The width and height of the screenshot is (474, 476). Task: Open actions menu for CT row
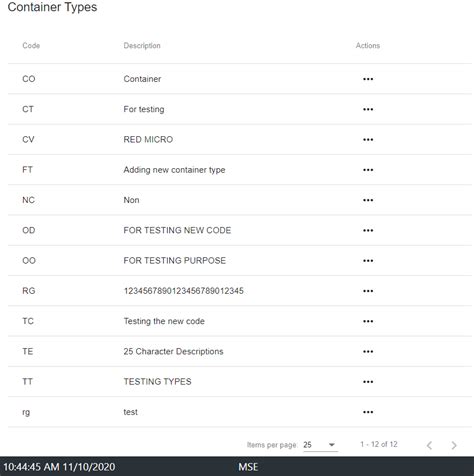pyautogui.click(x=368, y=109)
